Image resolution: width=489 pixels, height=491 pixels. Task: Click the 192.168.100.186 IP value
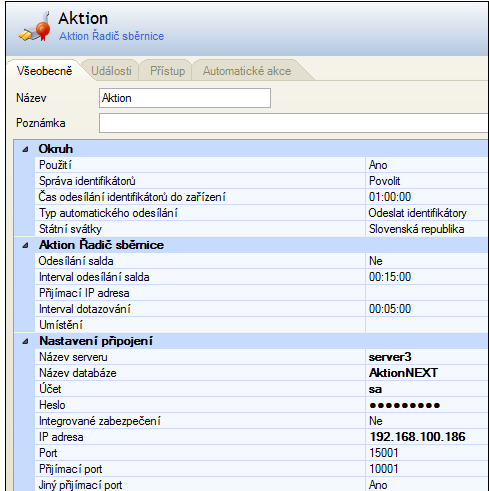(418, 437)
